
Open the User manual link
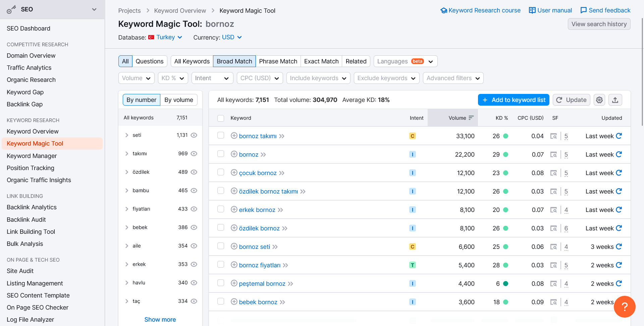click(x=550, y=10)
